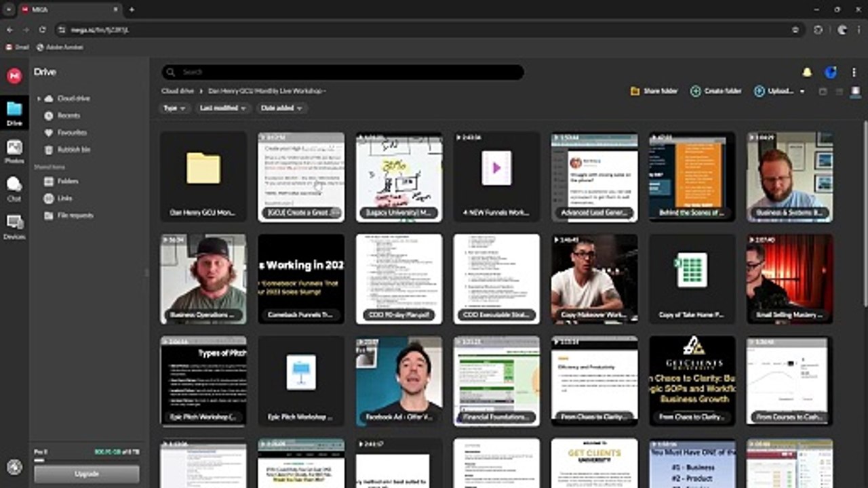Open the Comeback Funnels file

(x=301, y=279)
